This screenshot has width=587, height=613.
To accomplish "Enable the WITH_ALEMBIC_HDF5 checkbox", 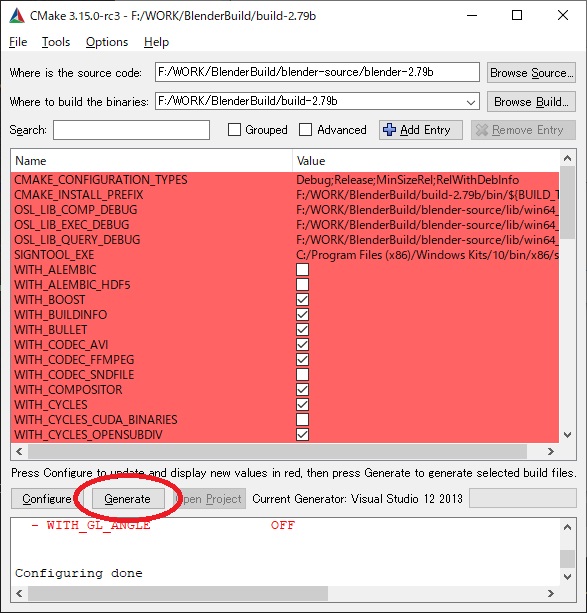I will click(x=302, y=285).
